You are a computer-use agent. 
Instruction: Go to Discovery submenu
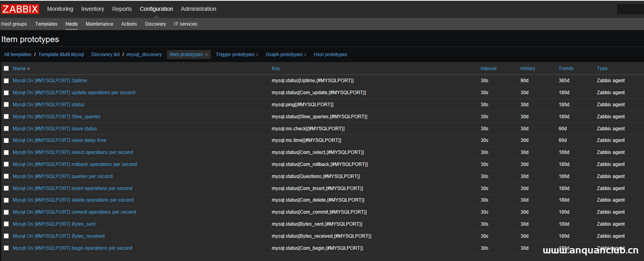[x=156, y=24]
